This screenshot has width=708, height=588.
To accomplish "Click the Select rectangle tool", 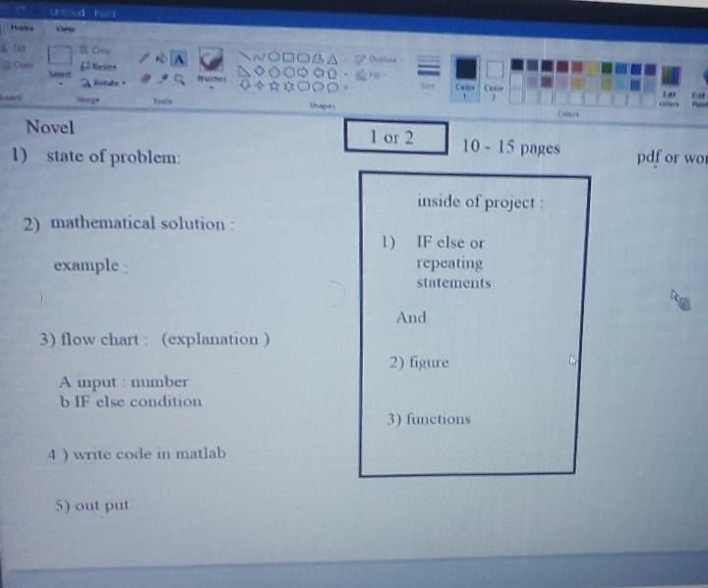I will tap(60, 55).
